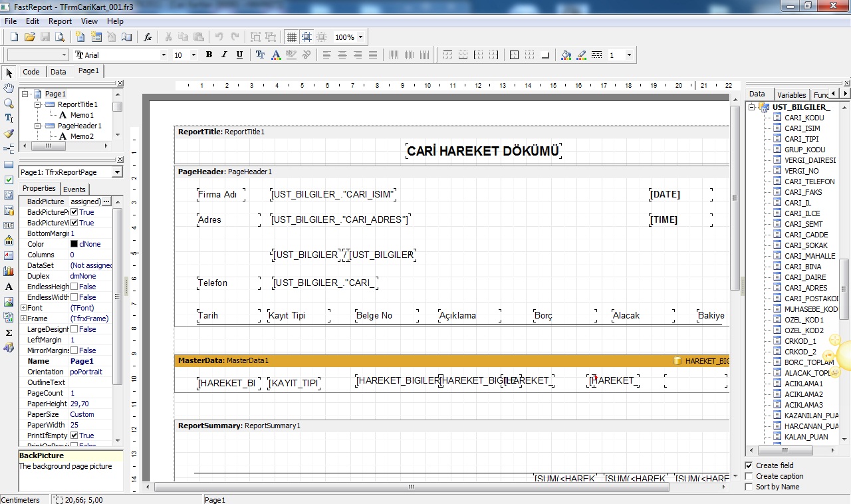851x504 pixels.
Task: Click the OLE object tool
Action: click(x=9, y=225)
